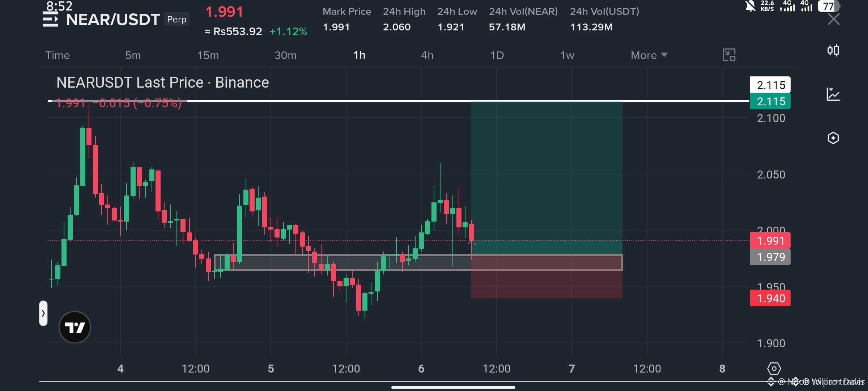The width and height of the screenshot is (868, 391).
Task: Select the 1h timeframe tab
Action: coord(359,55)
